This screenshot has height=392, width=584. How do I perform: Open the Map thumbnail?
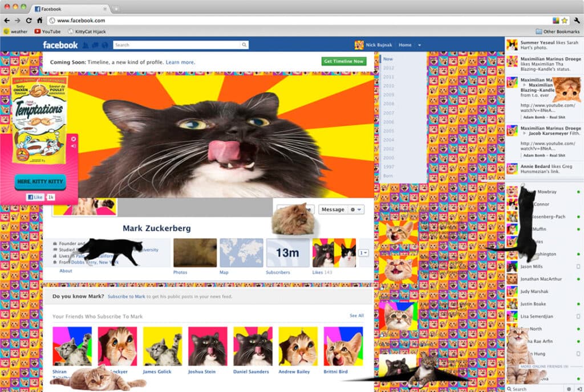[x=241, y=253]
